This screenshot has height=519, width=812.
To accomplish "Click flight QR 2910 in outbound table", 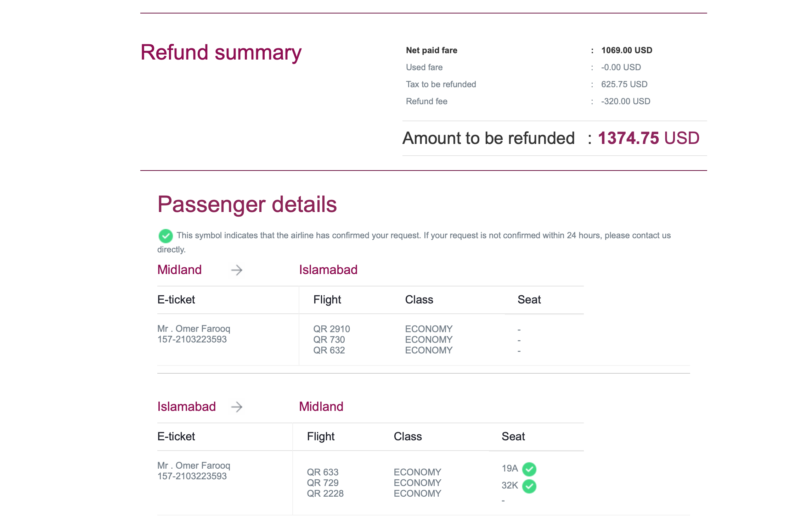I will click(331, 329).
